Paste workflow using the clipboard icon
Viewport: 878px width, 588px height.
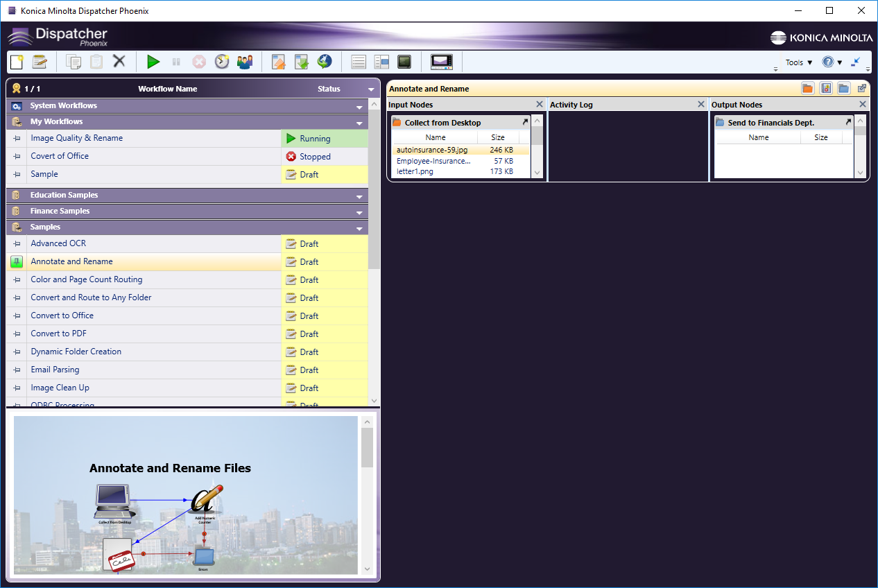click(96, 62)
